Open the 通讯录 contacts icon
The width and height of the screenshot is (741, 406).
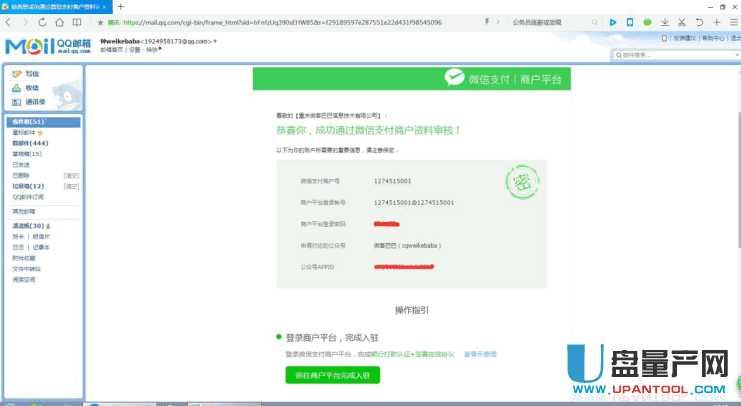pyautogui.click(x=17, y=102)
